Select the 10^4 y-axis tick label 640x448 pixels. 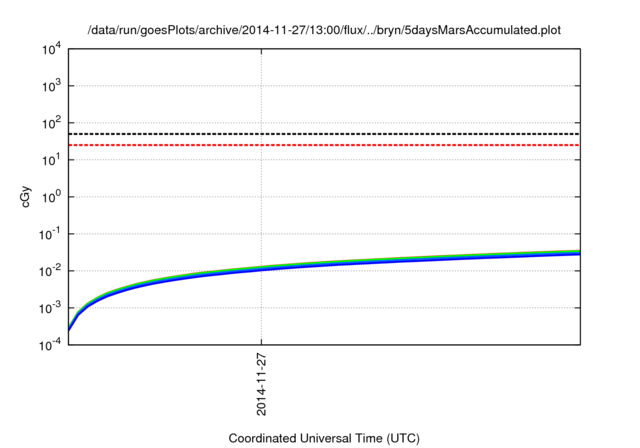point(51,49)
